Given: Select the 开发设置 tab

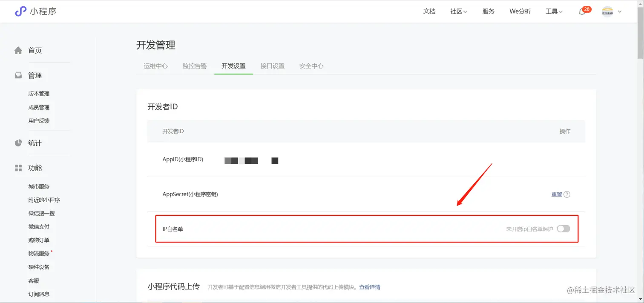Looking at the screenshot, I should tap(233, 66).
